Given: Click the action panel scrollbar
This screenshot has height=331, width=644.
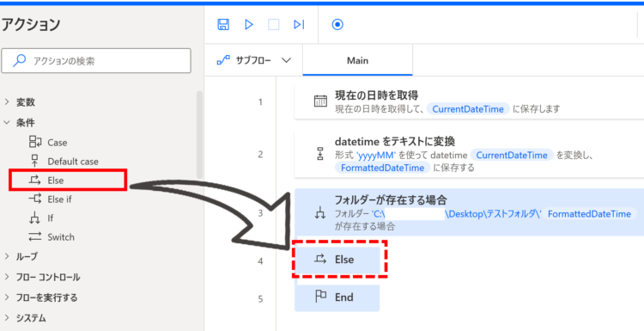Looking at the screenshot, I should coord(199,134).
